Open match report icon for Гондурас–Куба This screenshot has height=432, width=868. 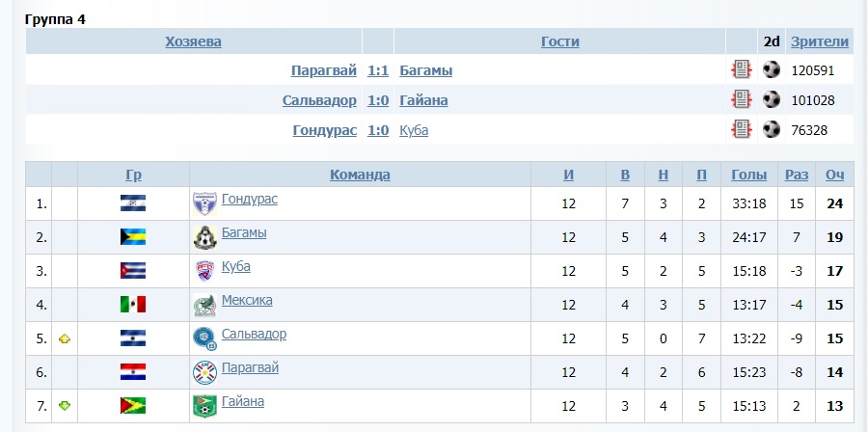coord(741,129)
